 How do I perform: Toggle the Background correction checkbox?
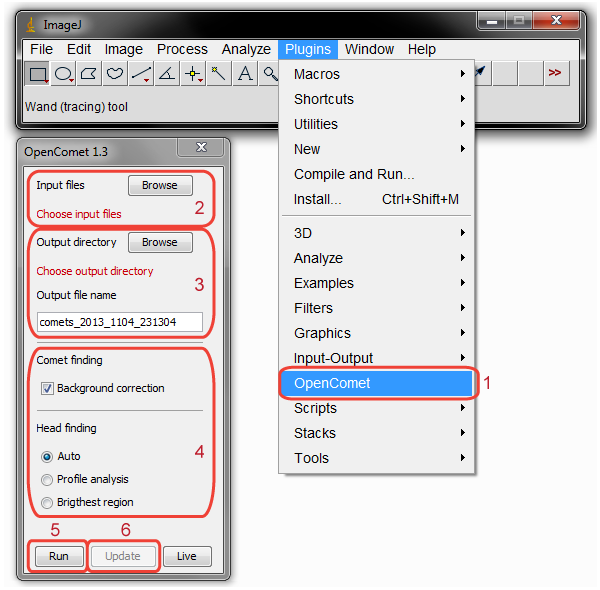47,388
